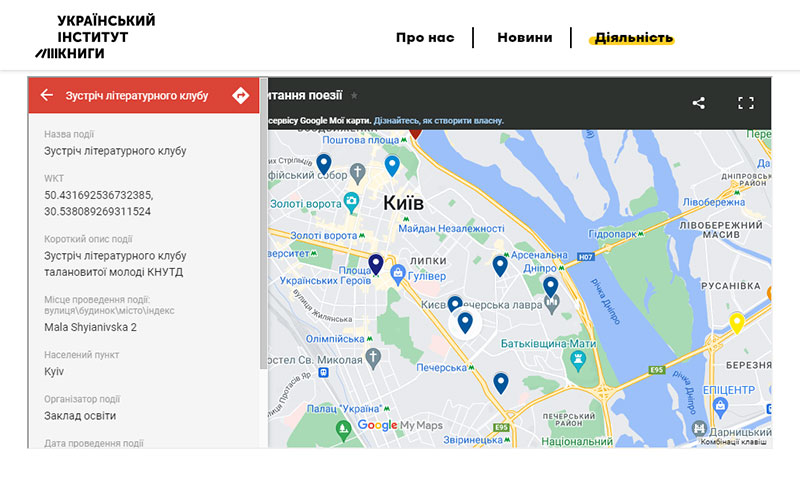Screen dimensions: 800x477
Task: Click the Український інститут книги logo
Action: [95, 37]
